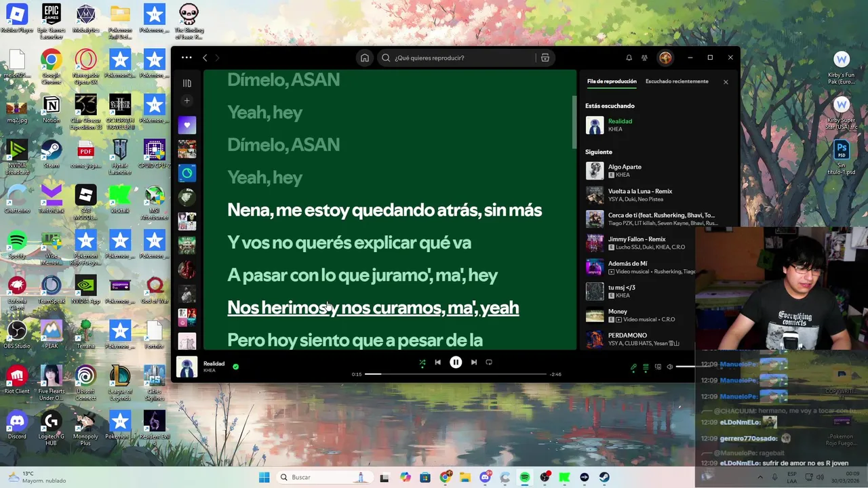This screenshot has width=868, height=488.
Task: Open Roblox Player desktop icon
Action: 17,18
